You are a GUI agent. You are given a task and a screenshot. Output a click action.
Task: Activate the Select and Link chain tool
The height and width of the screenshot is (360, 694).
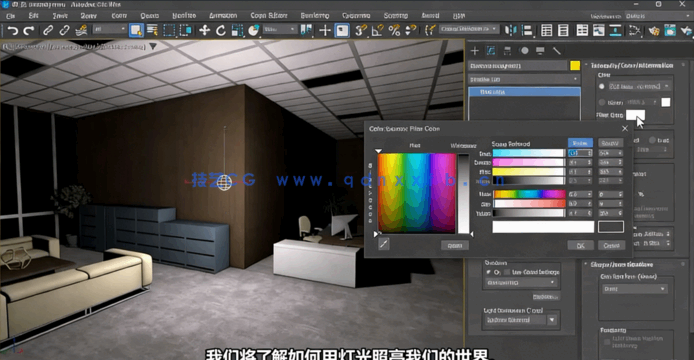48,31
